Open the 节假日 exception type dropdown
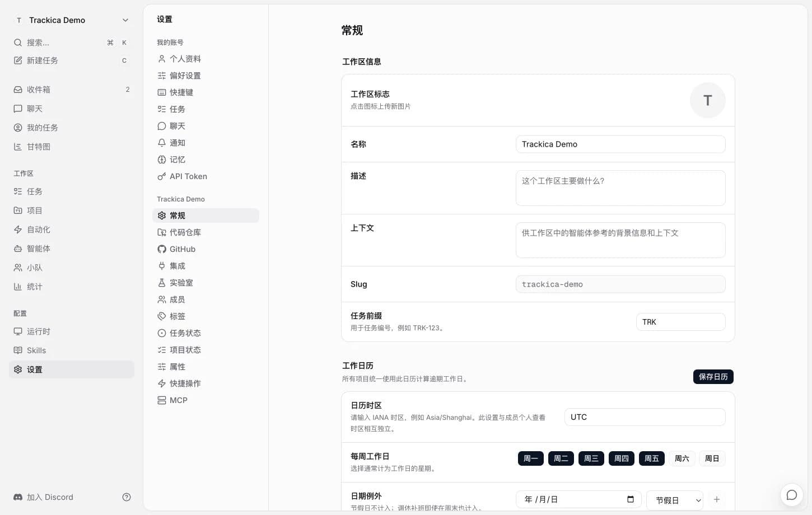Screen dimensions: 812x515 pos(675,500)
